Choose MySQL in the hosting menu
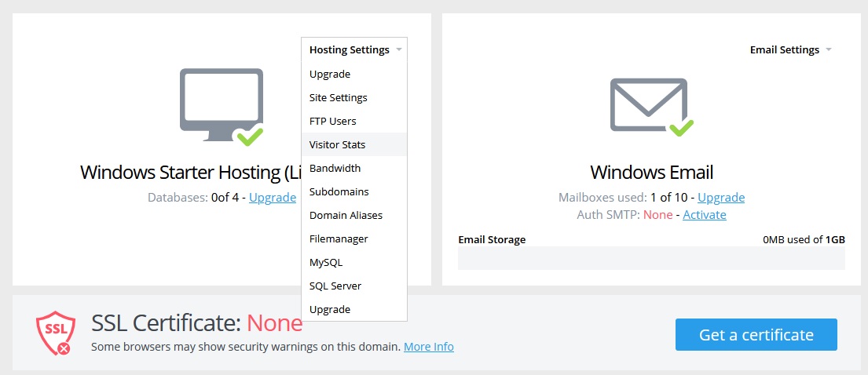Viewport: 868px width, 375px height. [354, 262]
